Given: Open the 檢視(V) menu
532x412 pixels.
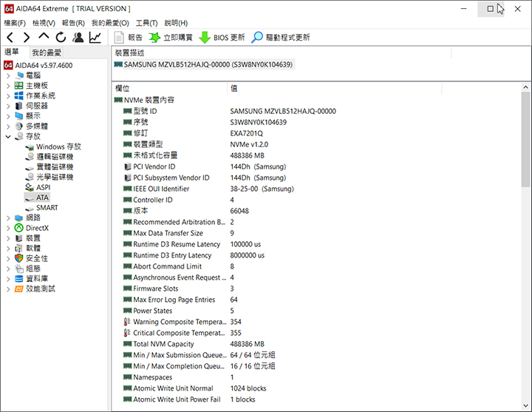Looking at the screenshot, I should (x=44, y=23).
